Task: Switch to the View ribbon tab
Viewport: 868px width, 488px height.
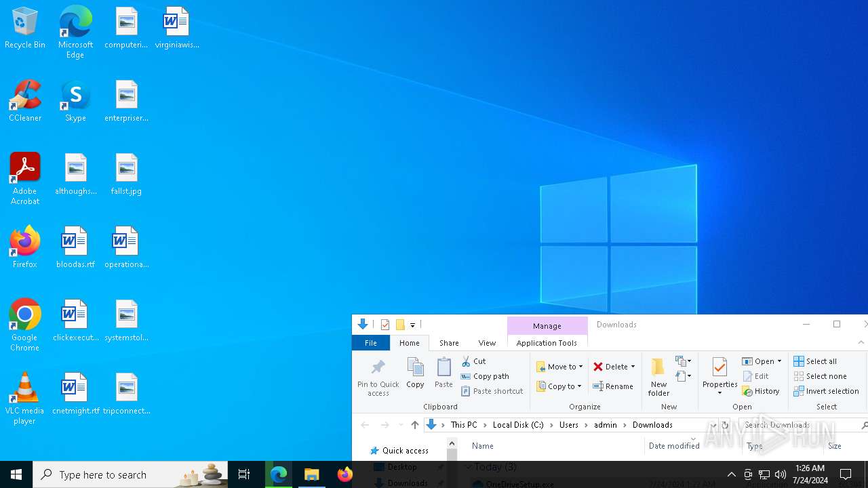Action: 487,343
